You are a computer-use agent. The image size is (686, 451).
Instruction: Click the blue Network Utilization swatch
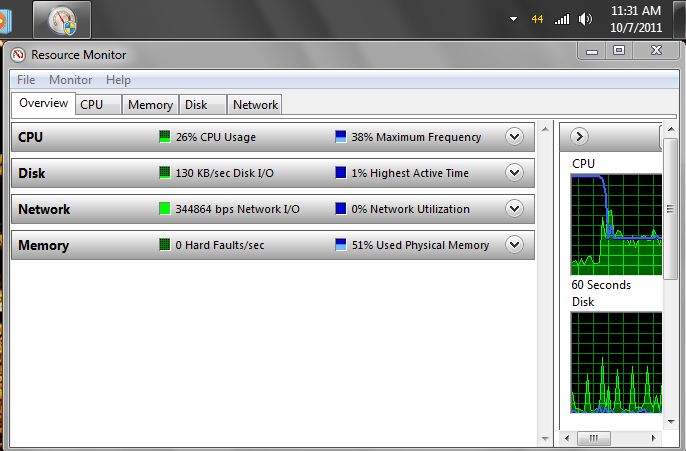340,208
